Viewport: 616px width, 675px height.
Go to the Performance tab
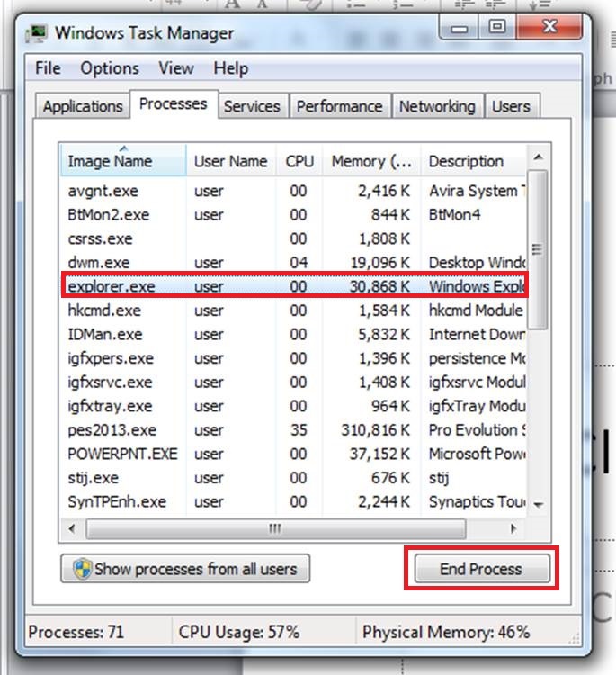pos(339,106)
